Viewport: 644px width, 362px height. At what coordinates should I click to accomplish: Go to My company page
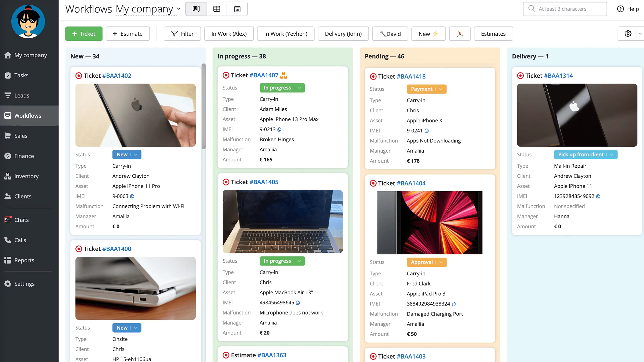point(29,55)
